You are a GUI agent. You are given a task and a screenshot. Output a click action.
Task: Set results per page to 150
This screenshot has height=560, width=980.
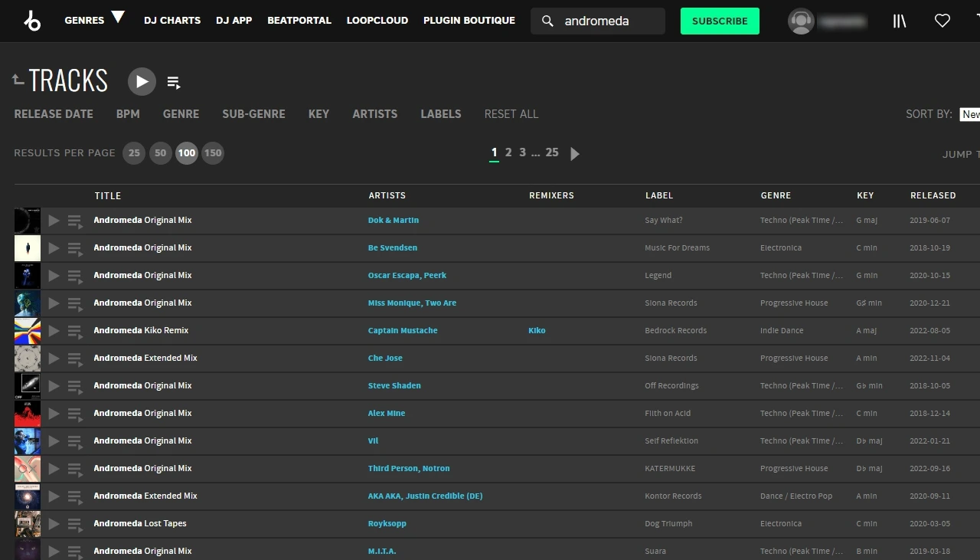[213, 153]
